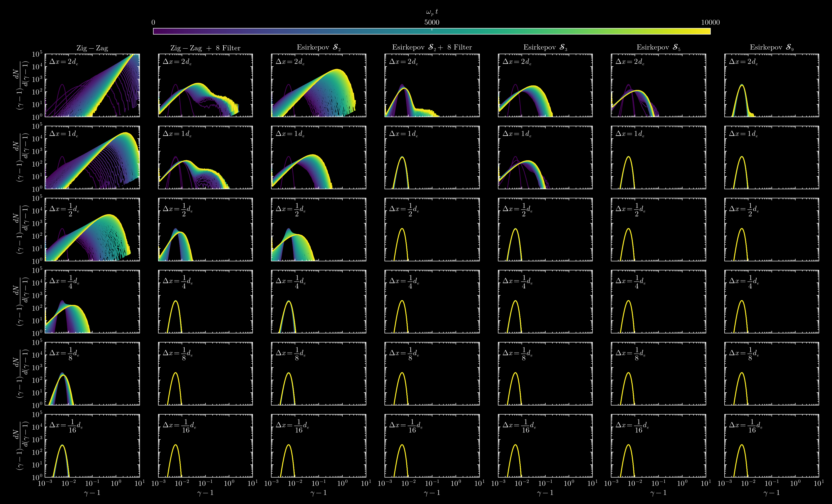Screen dimensions: 832x504
Task: Click the Esirkepov S3 column title
Action: coord(545,47)
